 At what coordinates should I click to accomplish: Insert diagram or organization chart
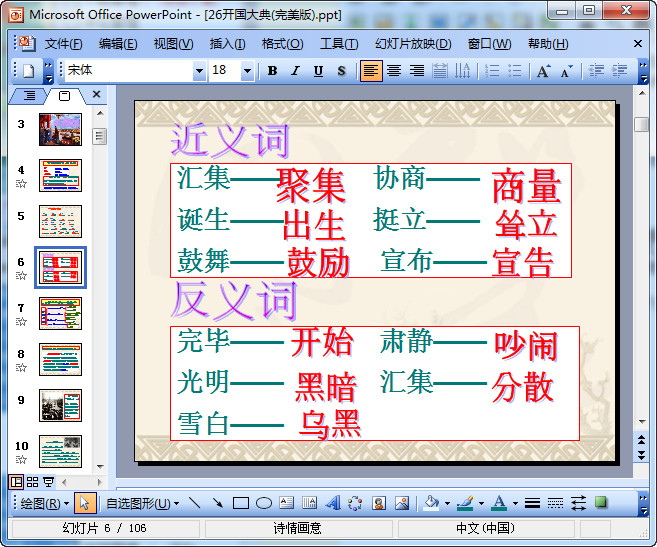[x=355, y=503]
